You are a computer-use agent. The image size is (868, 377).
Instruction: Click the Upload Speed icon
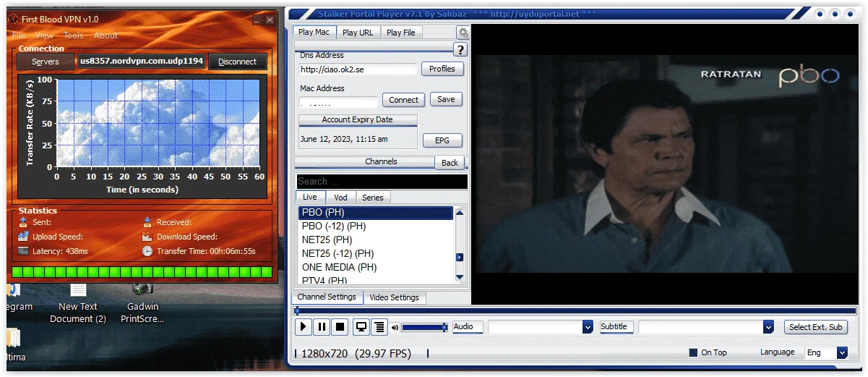point(25,237)
